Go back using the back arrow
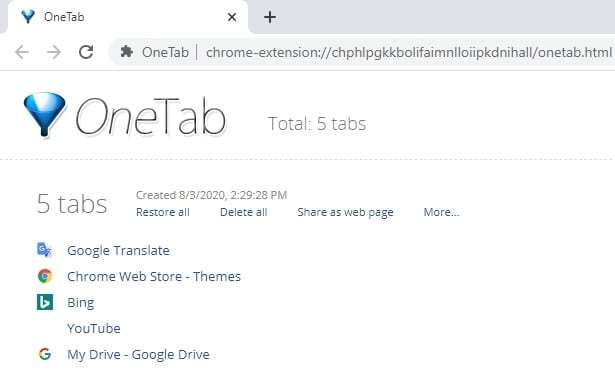 [x=22, y=52]
